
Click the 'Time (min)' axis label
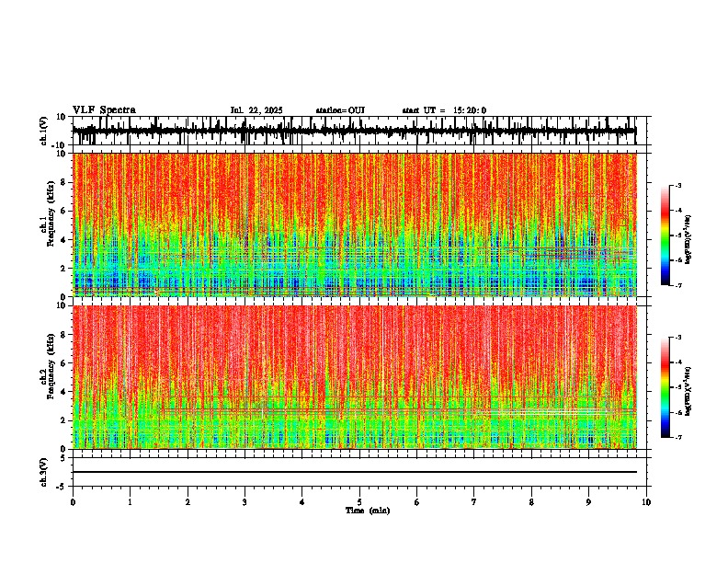click(368, 511)
